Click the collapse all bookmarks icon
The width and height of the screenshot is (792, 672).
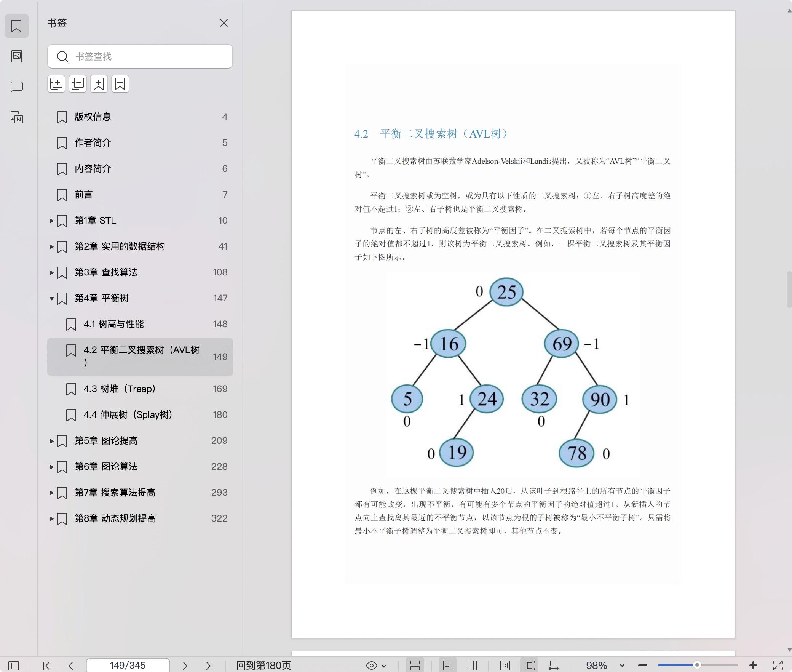78,84
